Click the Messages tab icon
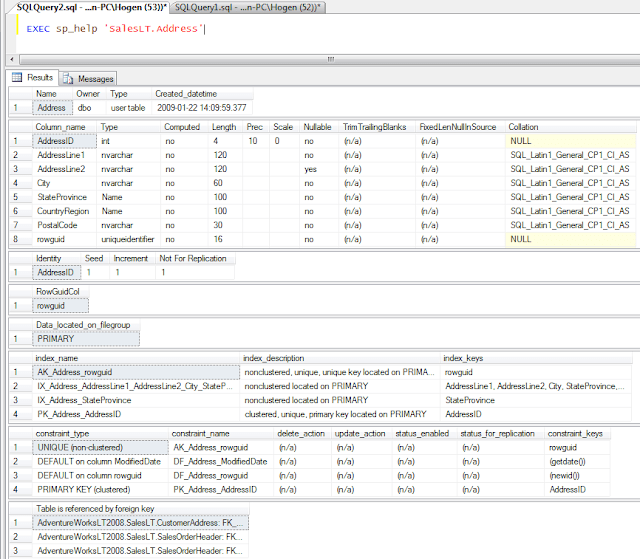This screenshot has width=640, height=559. [x=68, y=79]
